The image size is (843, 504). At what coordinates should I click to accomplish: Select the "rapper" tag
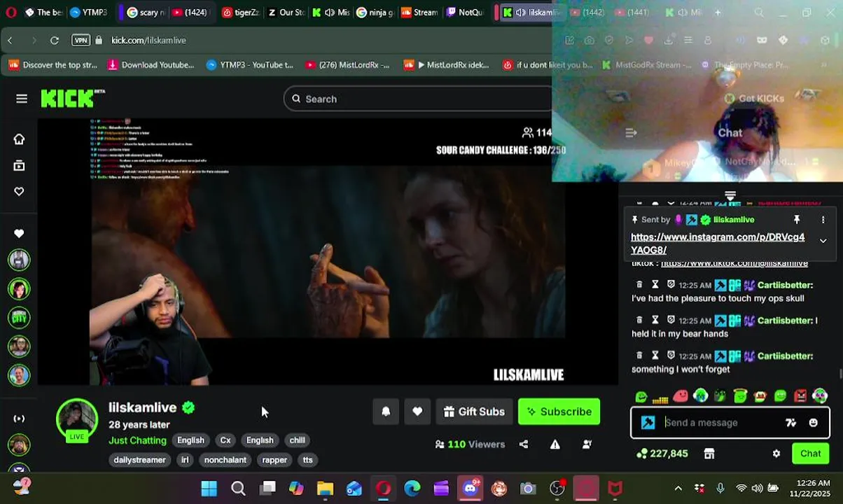click(274, 460)
